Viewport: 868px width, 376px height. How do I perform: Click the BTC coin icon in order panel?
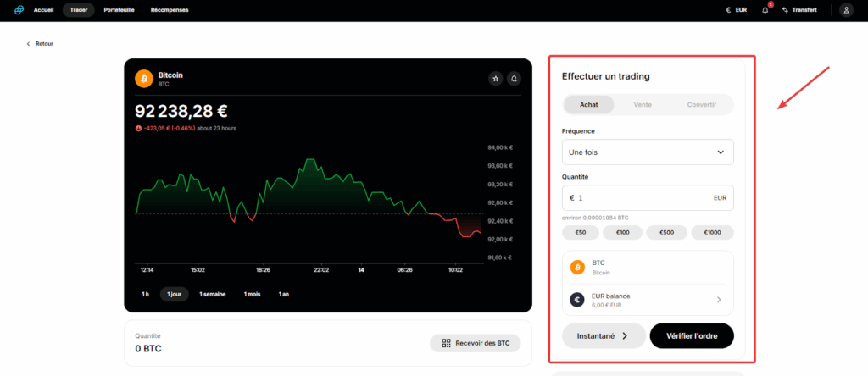577,268
